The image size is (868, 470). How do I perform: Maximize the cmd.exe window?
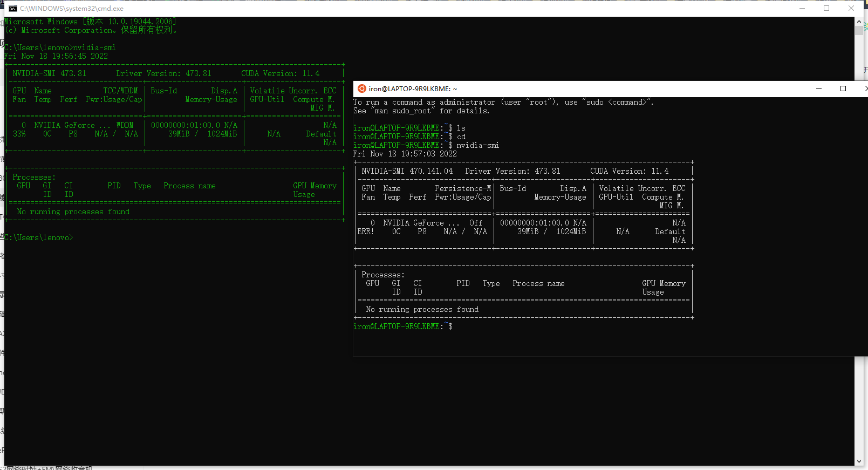(826, 8)
